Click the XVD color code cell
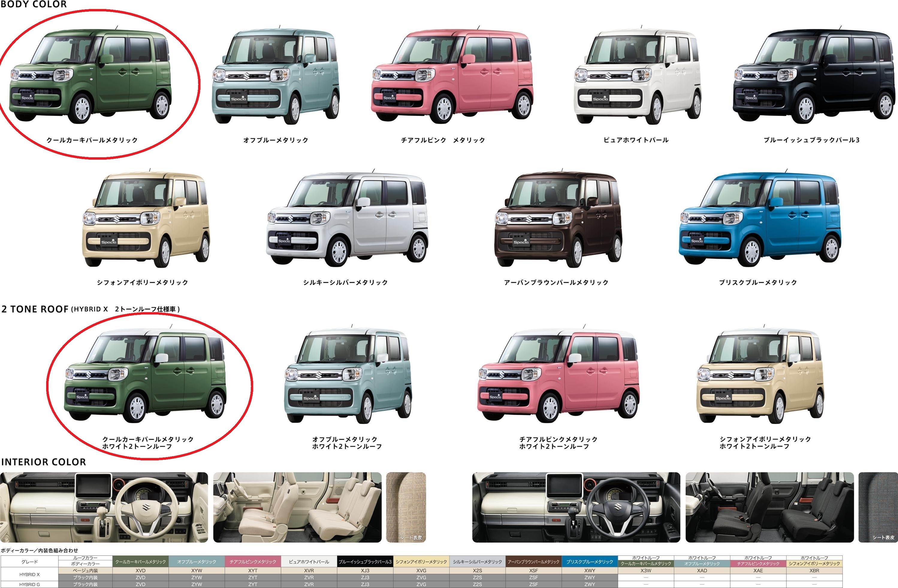 pos(140,571)
